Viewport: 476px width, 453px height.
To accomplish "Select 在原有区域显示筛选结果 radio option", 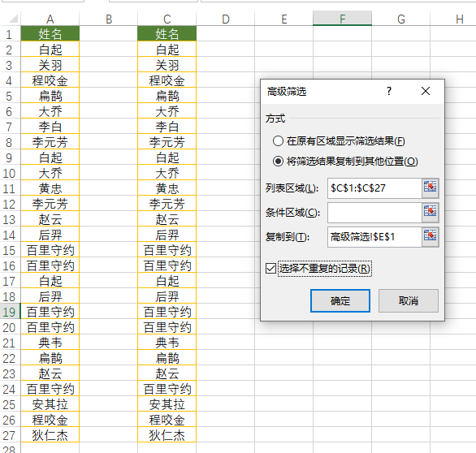I will point(278,141).
